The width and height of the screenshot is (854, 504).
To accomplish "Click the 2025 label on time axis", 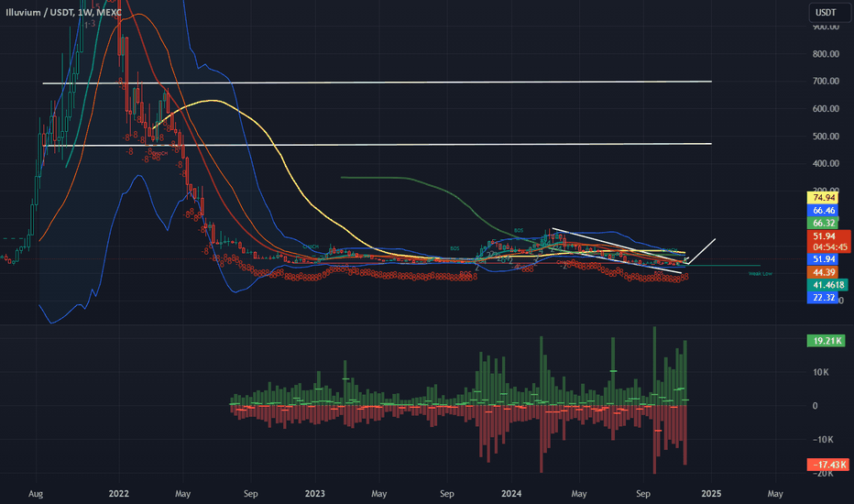I will coord(711,494).
